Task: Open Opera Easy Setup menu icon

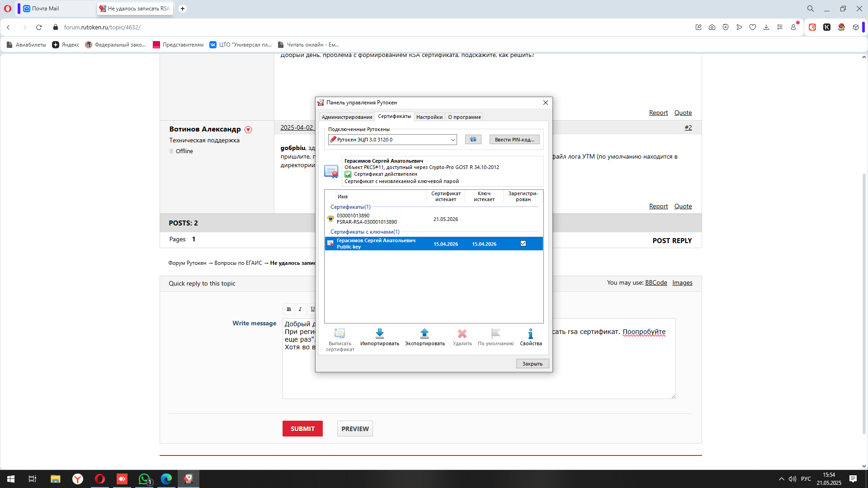Action: [780, 27]
